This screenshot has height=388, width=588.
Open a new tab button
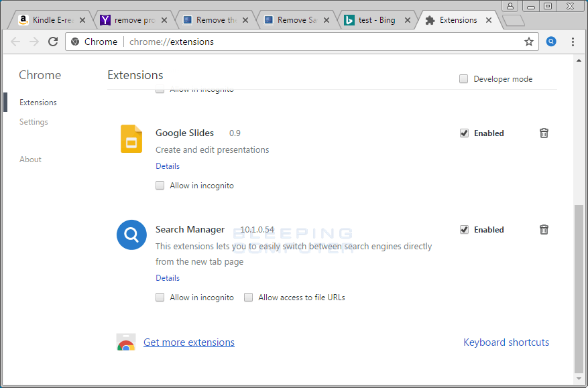point(514,20)
